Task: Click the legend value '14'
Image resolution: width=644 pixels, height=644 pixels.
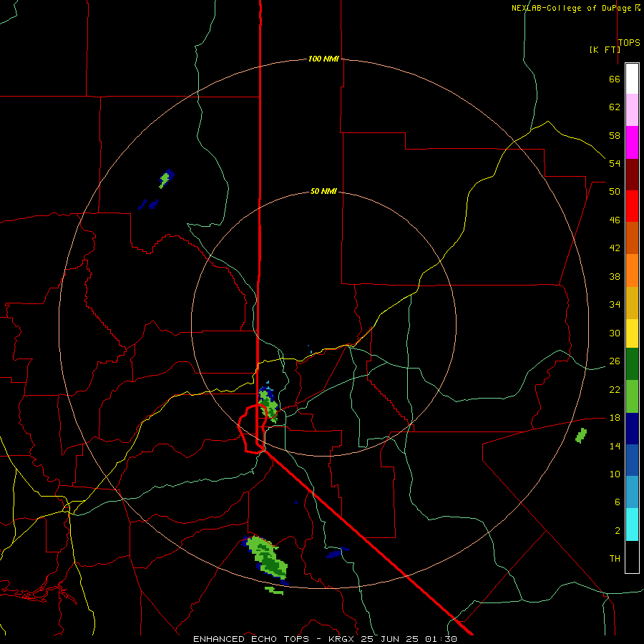Action: (615, 446)
